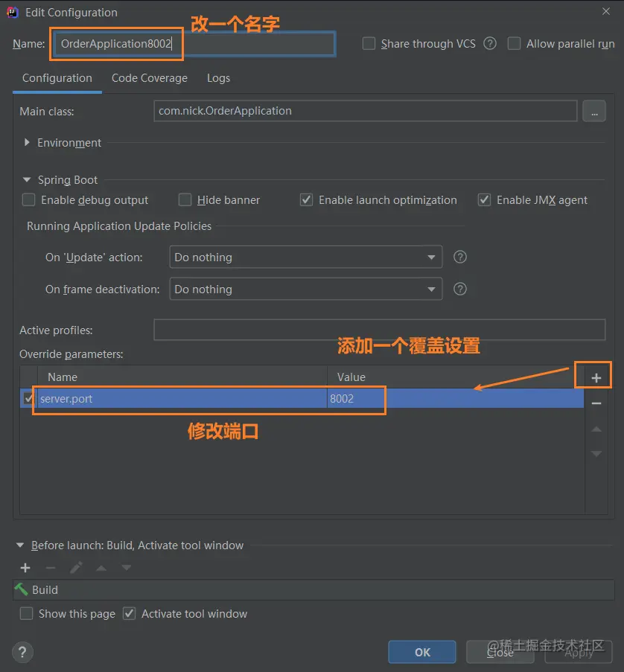Viewport: 624px width, 672px height.
Task: Click the Main class input field
Action: pyautogui.click(x=366, y=111)
